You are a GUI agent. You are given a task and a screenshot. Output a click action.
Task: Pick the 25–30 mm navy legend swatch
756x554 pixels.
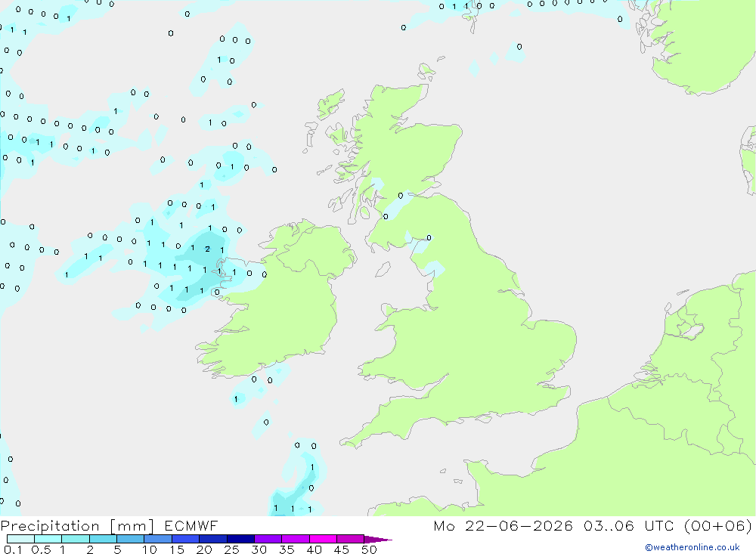pyautogui.click(x=240, y=539)
